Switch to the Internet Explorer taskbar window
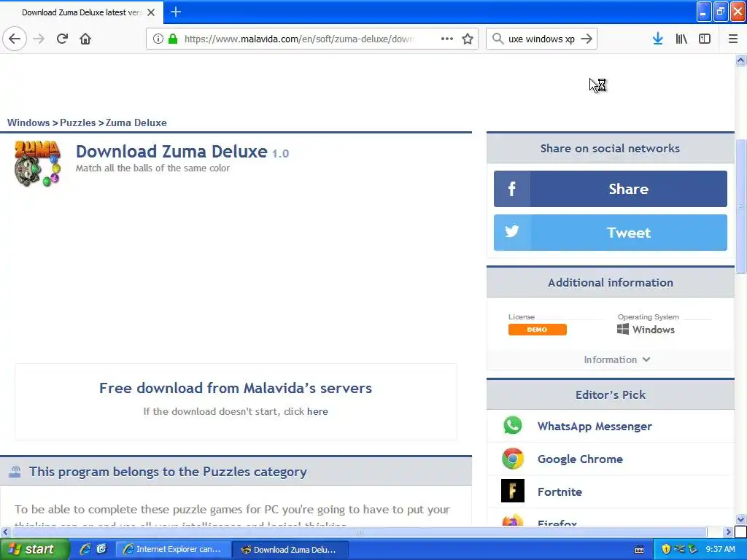Screen dimensions: 747x560 coord(174,549)
